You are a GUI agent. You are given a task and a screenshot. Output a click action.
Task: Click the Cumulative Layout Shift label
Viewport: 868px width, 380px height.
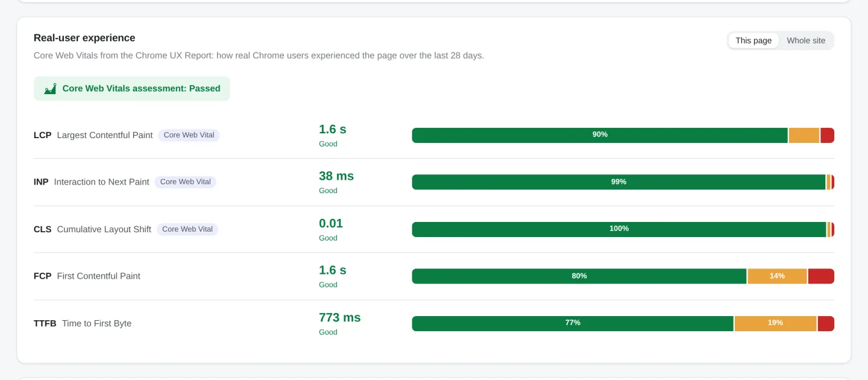[x=104, y=229]
